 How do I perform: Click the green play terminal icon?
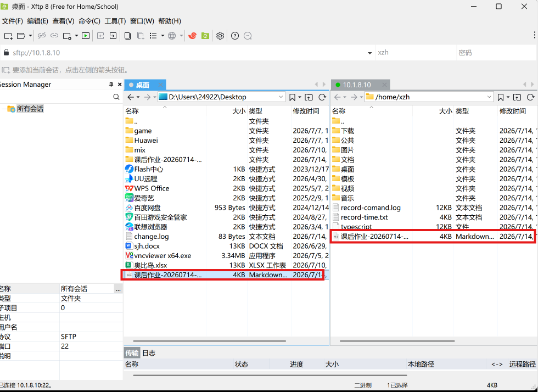[86, 36]
